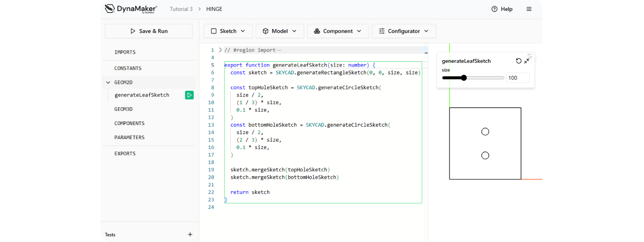The height and width of the screenshot is (242, 644).
Task: Expand the folded import region in code
Action: tap(220, 50)
